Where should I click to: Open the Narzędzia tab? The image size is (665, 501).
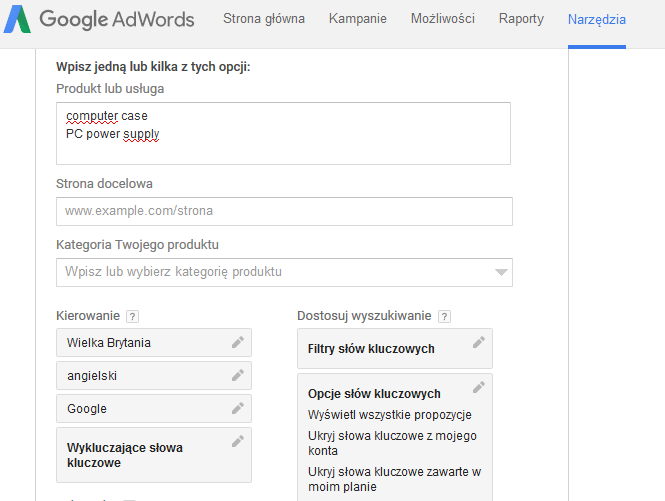[597, 20]
